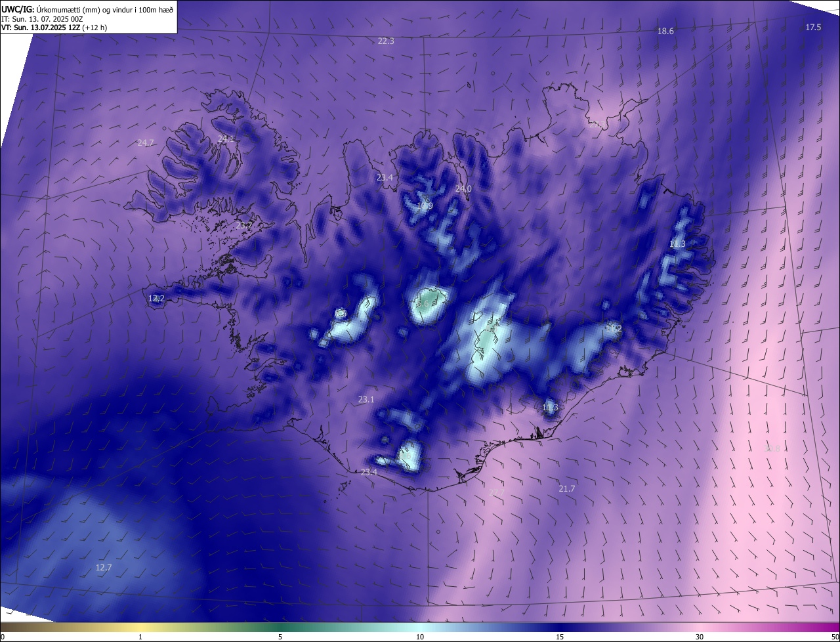Image resolution: width=840 pixels, height=642 pixels.
Task: Click the initial time line "IT: Sun. 13. 07. 2025 00Z"
Action: [42, 19]
